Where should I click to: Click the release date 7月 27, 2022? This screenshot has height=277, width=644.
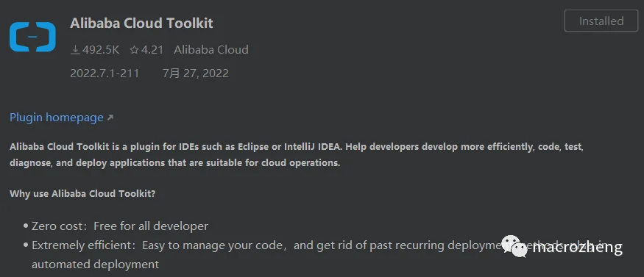(x=196, y=73)
